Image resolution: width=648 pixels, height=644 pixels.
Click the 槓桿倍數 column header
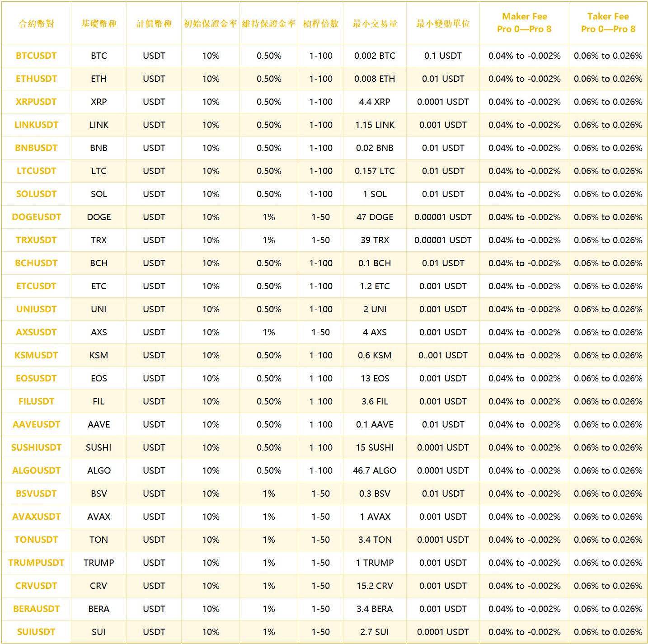321,24
